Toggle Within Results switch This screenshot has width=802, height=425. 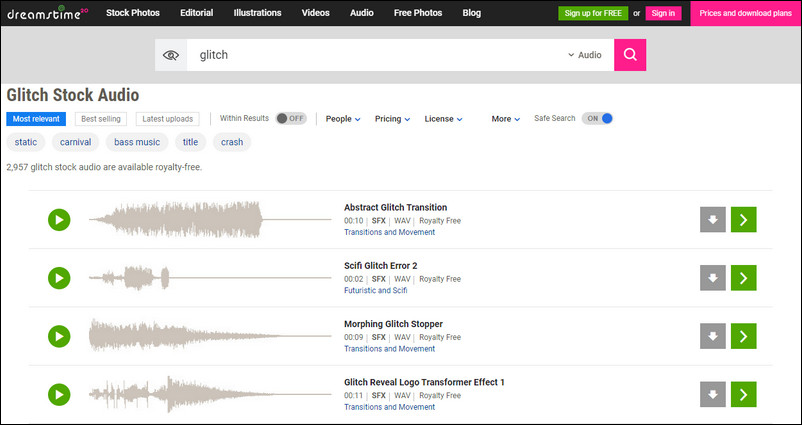[291, 119]
